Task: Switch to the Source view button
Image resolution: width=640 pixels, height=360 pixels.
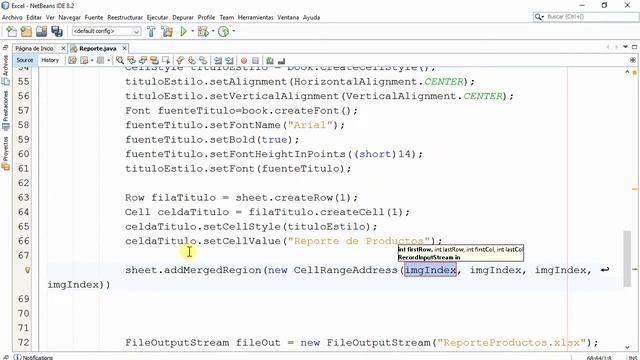Action: tap(25, 60)
